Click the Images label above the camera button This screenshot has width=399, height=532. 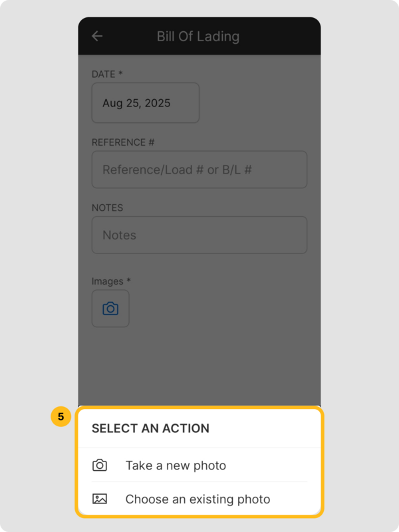107,281
